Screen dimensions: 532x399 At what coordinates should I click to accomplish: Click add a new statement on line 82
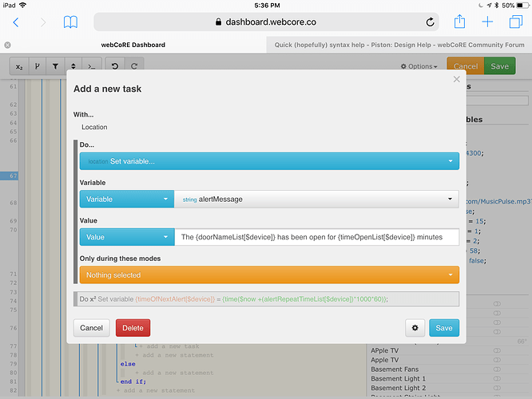pos(156,390)
